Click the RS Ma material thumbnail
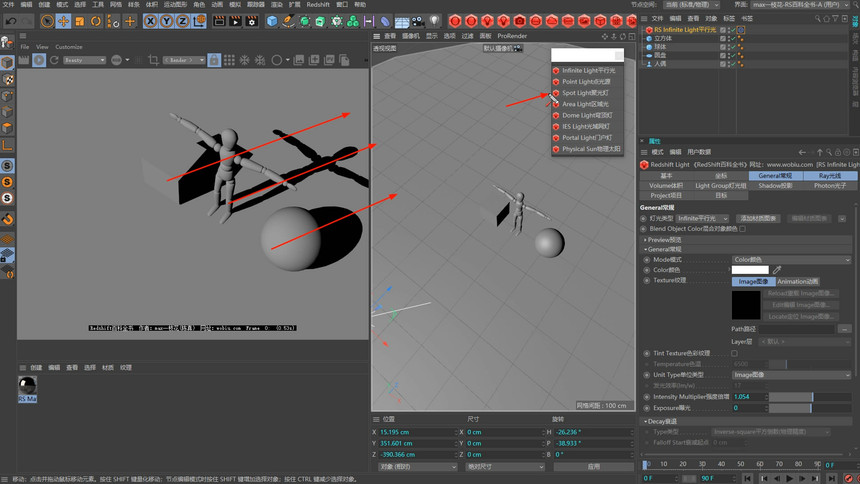860x484 pixels. click(27, 385)
